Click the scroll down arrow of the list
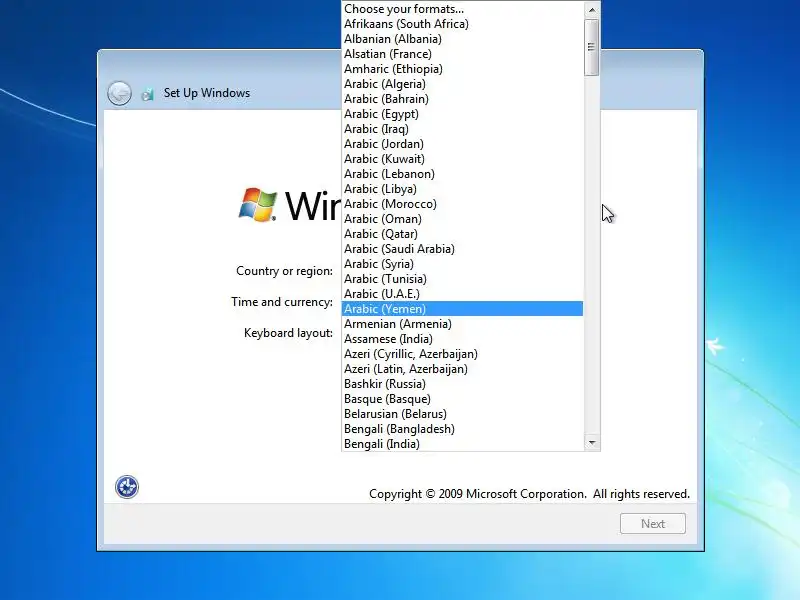This screenshot has width=800, height=600. [x=592, y=443]
